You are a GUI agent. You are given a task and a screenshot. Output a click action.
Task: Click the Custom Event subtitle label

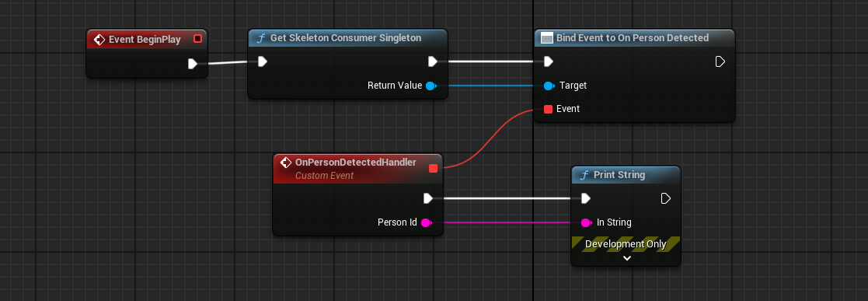coord(324,176)
